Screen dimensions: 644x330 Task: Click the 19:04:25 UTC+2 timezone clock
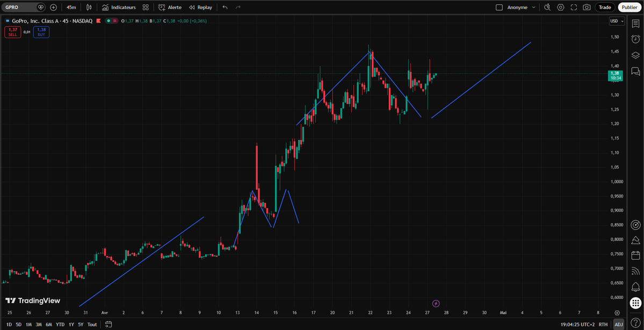click(577, 324)
